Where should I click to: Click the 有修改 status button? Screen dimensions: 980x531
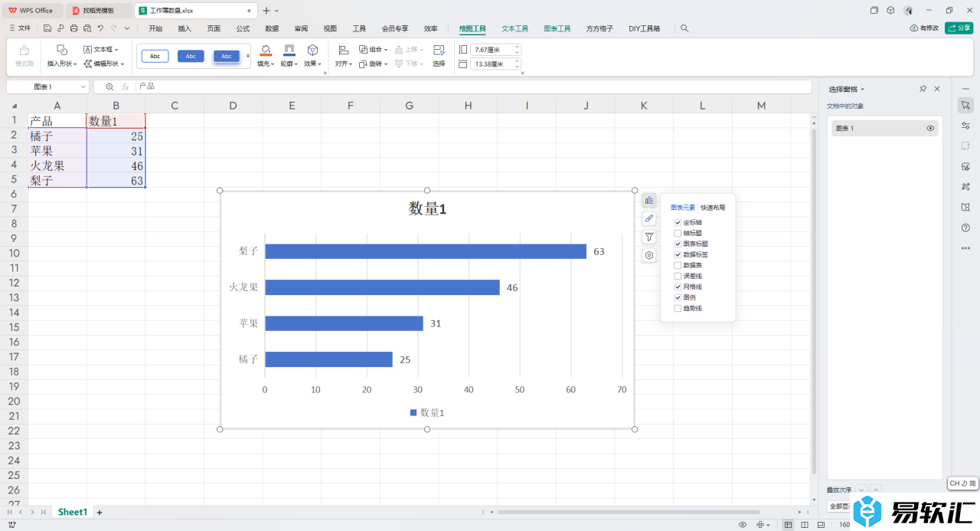pyautogui.click(x=924, y=28)
